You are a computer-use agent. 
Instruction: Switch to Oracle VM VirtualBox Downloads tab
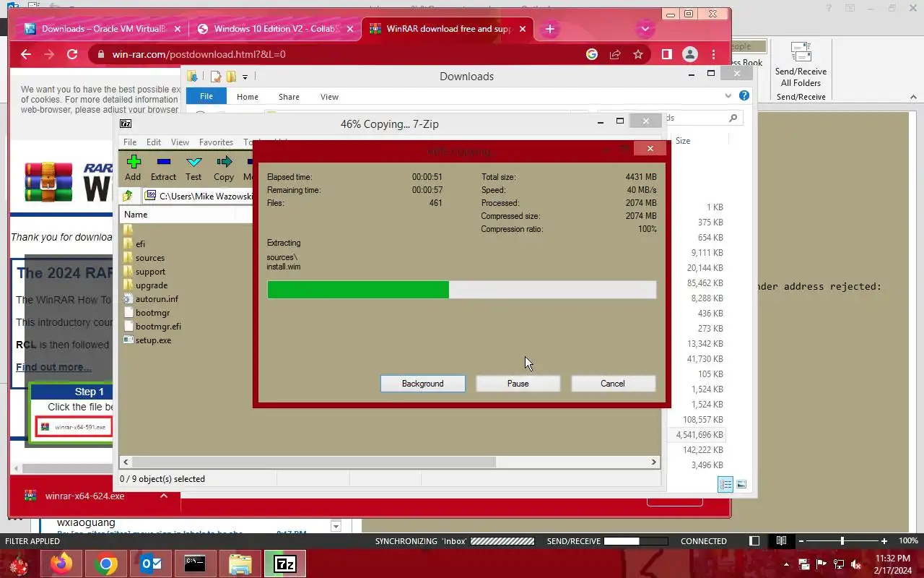pyautogui.click(x=103, y=29)
